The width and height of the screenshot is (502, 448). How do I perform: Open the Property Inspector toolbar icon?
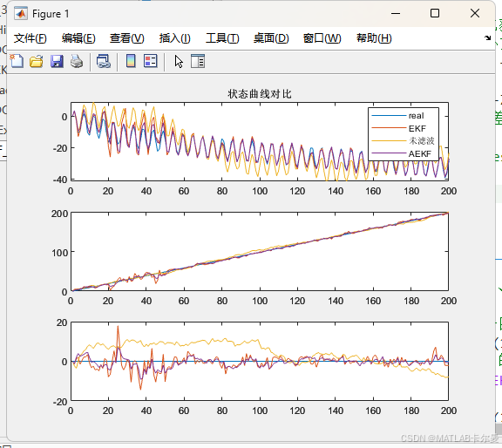pyautogui.click(x=198, y=61)
